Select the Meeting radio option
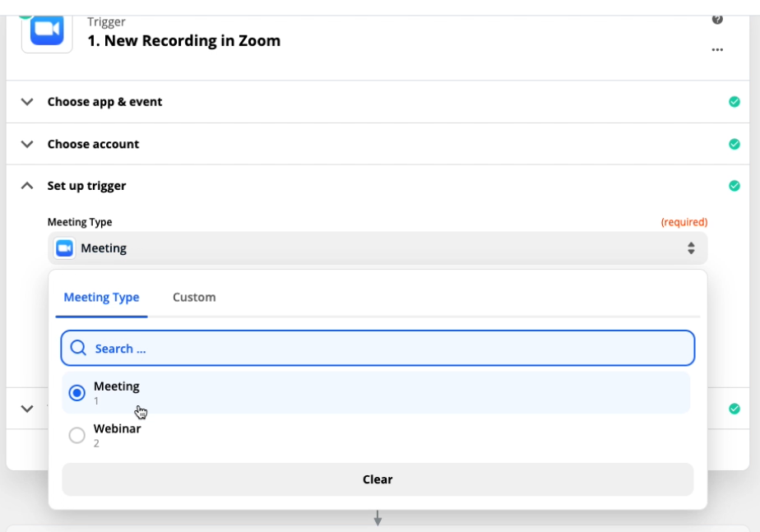Viewport: 760px width, 532px height. pyautogui.click(x=76, y=392)
